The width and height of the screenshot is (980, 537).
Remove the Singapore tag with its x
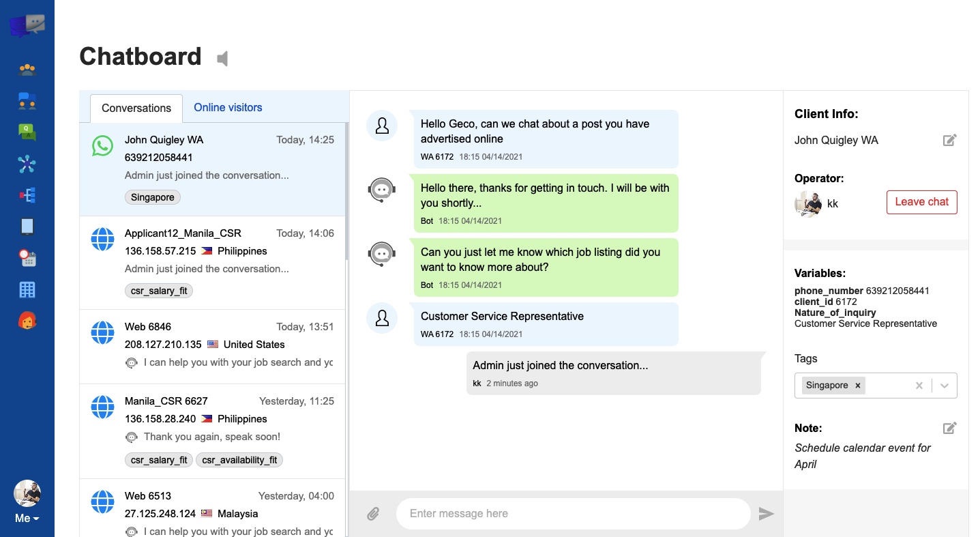(858, 386)
